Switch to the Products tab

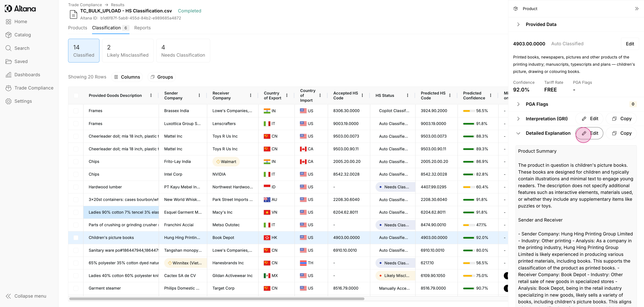[x=77, y=28]
